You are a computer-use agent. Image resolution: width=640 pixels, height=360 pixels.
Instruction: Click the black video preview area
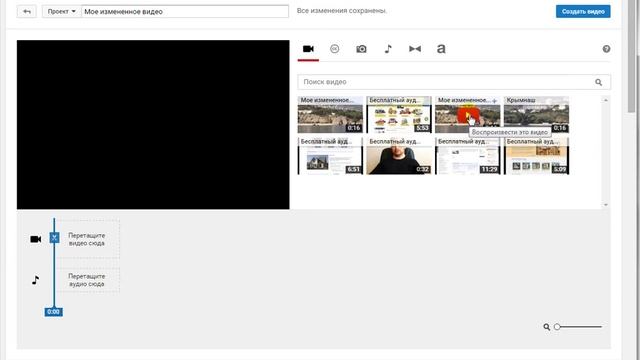[x=153, y=124]
